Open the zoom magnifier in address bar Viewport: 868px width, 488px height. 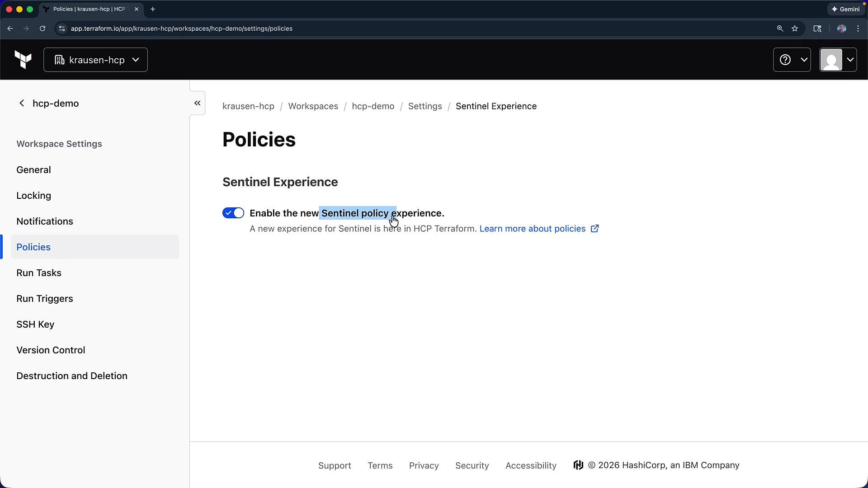tap(780, 28)
